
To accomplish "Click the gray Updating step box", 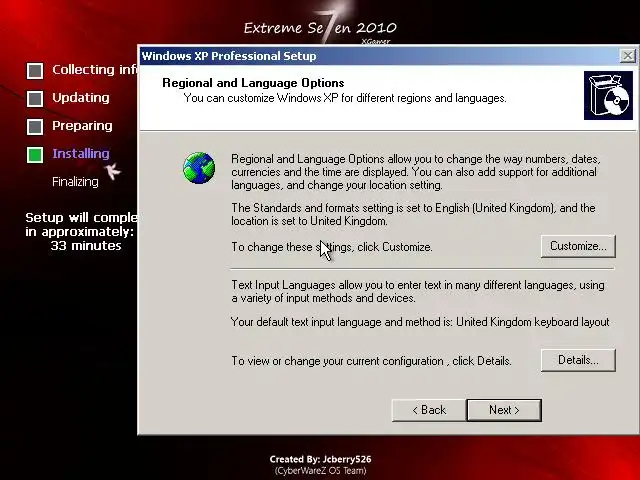I will pyautogui.click(x=35, y=99).
